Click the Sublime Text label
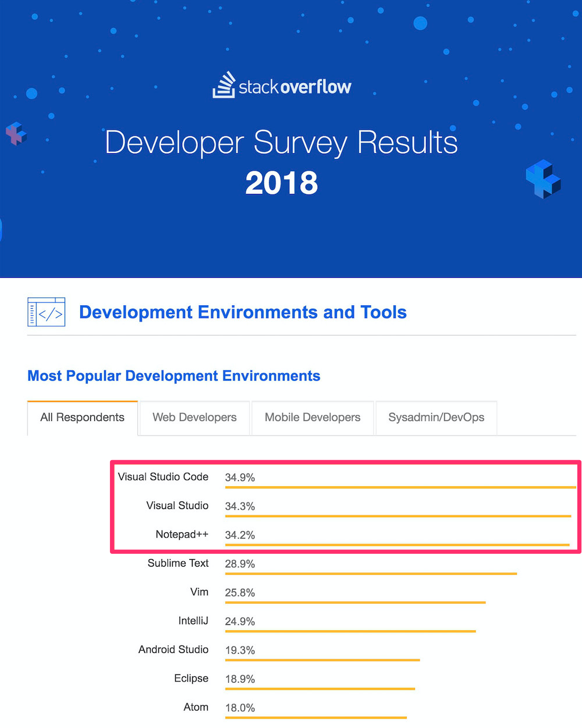The width and height of the screenshot is (582, 728). (x=178, y=563)
